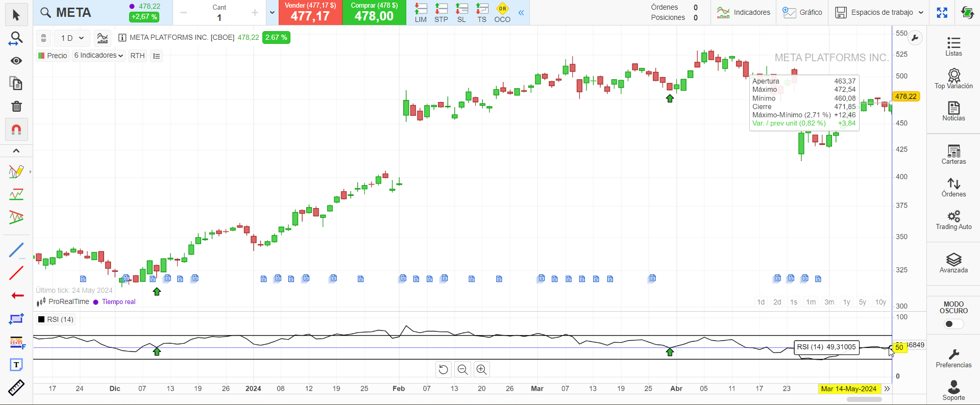
Task: Open the Precio price settings
Action: (53, 56)
